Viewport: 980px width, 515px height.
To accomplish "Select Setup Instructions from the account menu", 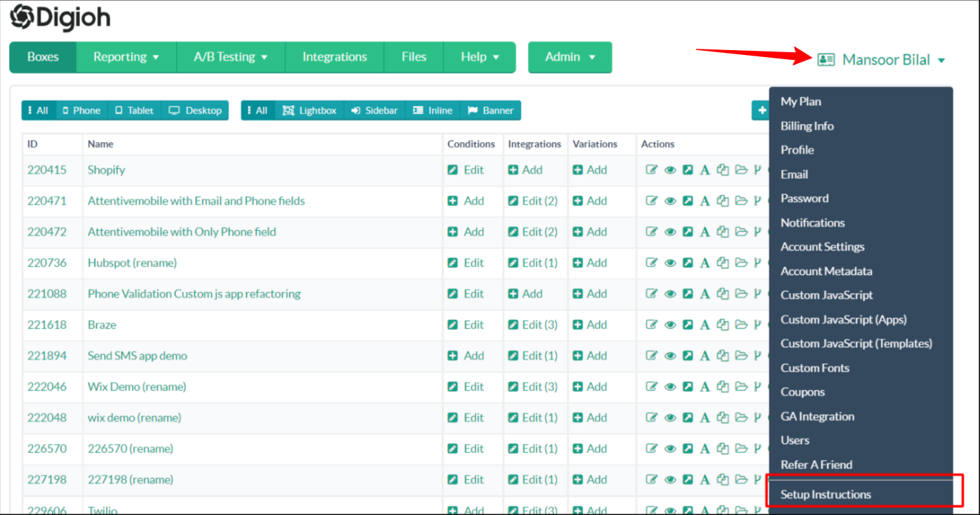I will click(825, 495).
